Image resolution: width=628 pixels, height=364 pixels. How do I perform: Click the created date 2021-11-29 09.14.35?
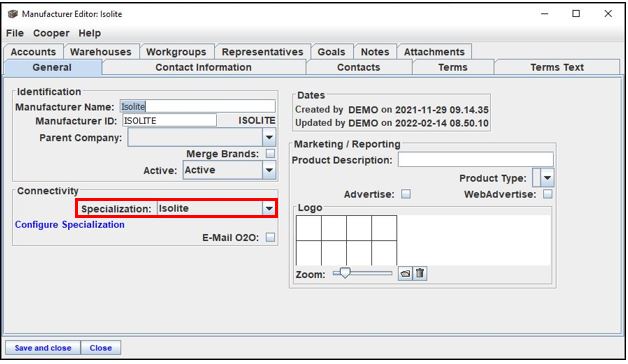pyautogui.click(x=442, y=110)
